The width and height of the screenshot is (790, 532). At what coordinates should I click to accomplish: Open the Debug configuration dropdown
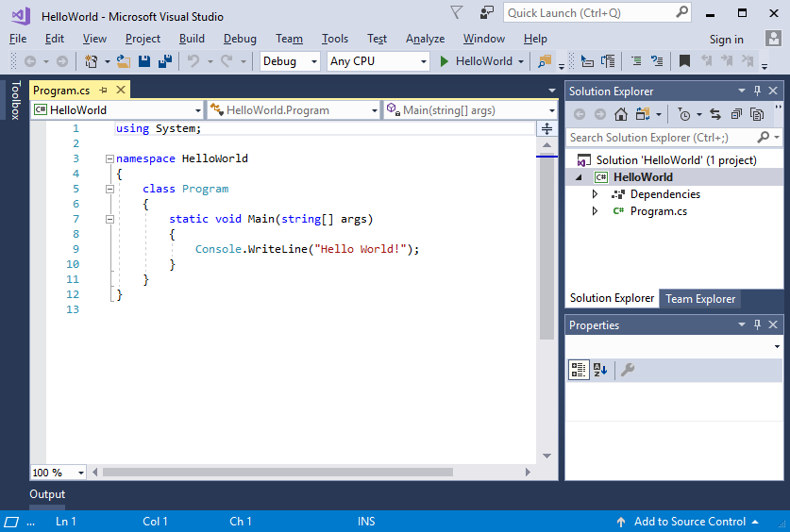tap(291, 61)
